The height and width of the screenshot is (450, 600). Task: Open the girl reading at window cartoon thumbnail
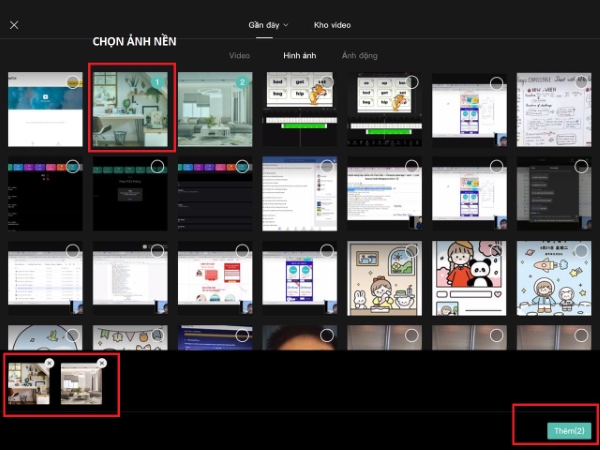(x=383, y=278)
